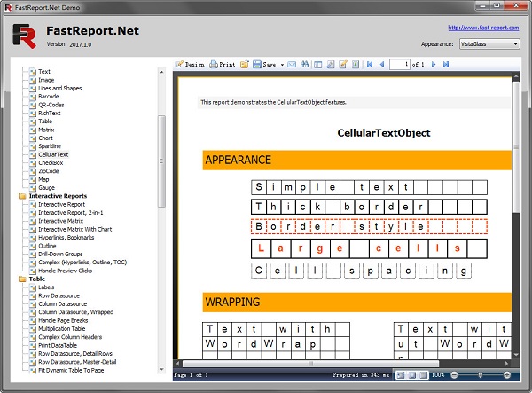Open Drill-Down Groups report

(x=60, y=255)
